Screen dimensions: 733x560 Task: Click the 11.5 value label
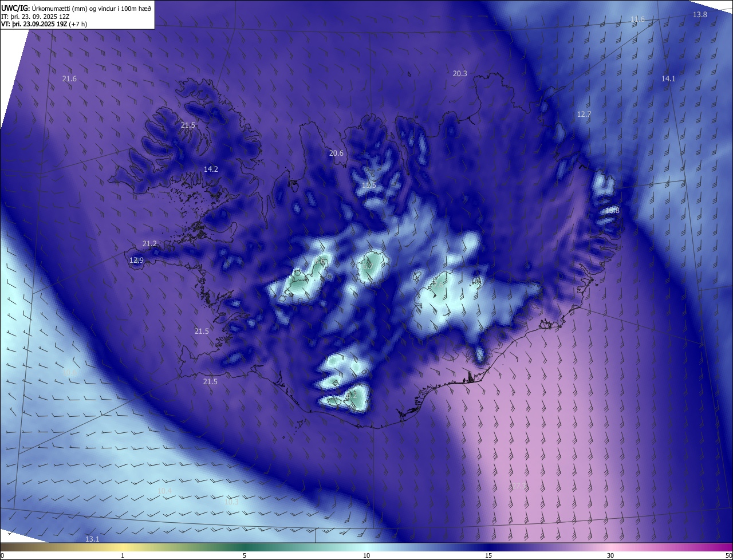pyautogui.click(x=369, y=185)
